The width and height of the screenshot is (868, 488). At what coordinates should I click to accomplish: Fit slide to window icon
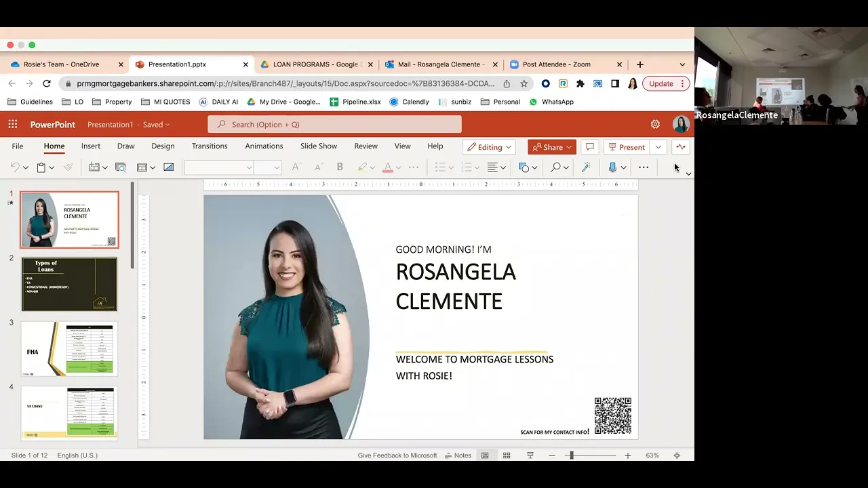677,455
